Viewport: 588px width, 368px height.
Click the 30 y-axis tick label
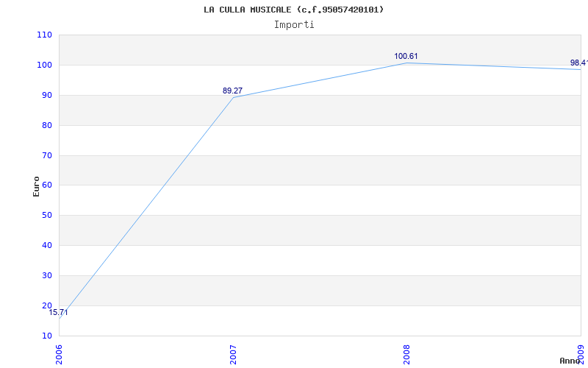click(x=46, y=275)
